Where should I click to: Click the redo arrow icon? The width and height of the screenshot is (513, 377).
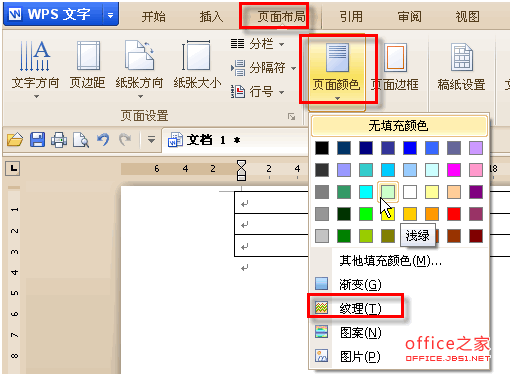[125, 140]
